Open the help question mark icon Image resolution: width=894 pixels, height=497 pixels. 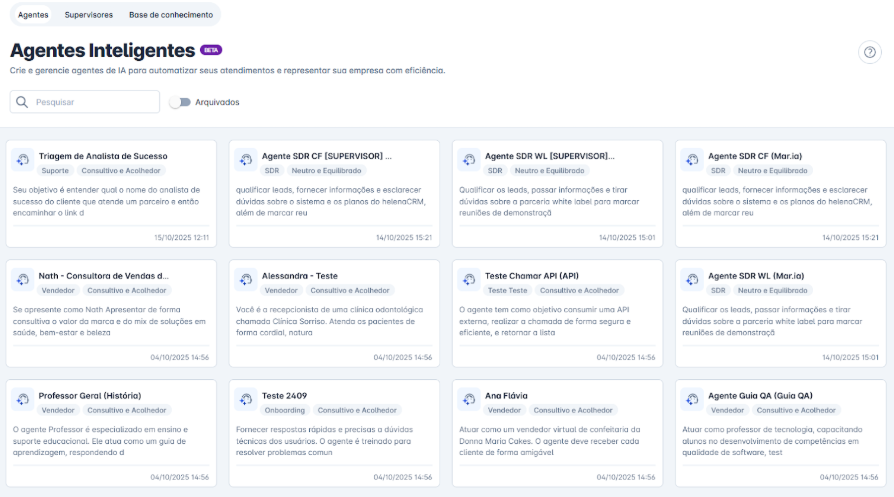(x=869, y=52)
